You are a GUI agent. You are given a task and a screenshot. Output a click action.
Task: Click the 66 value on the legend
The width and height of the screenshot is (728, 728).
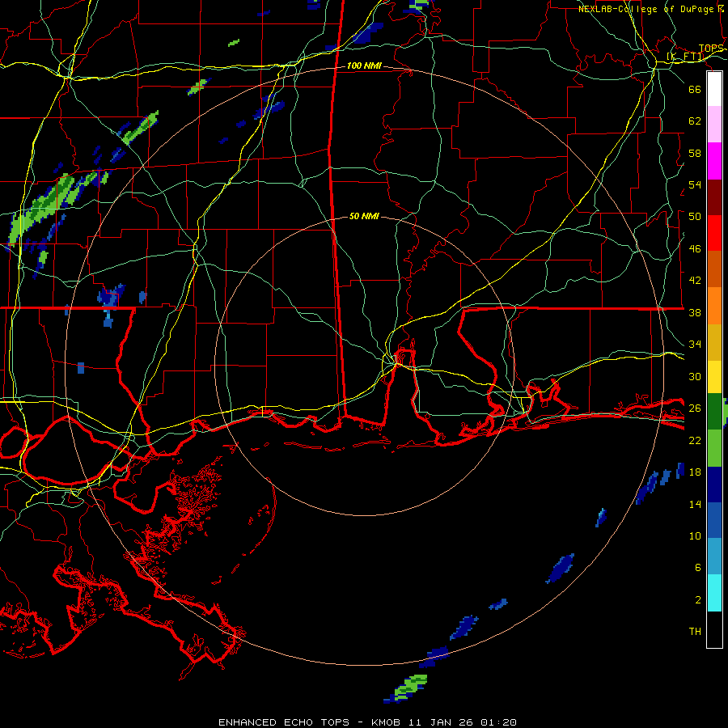pos(695,89)
